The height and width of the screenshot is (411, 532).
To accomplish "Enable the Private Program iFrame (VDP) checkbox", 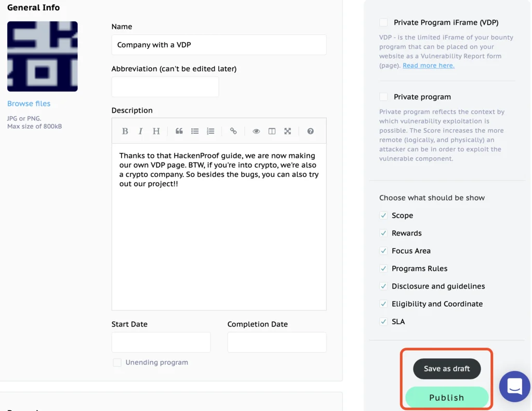I will tap(383, 22).
